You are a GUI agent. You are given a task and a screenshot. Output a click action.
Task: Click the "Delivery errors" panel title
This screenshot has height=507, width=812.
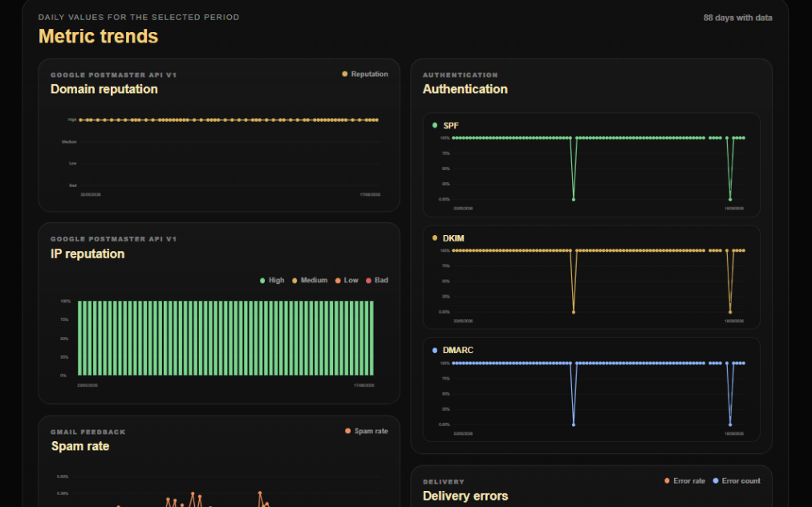coord(465,496)
